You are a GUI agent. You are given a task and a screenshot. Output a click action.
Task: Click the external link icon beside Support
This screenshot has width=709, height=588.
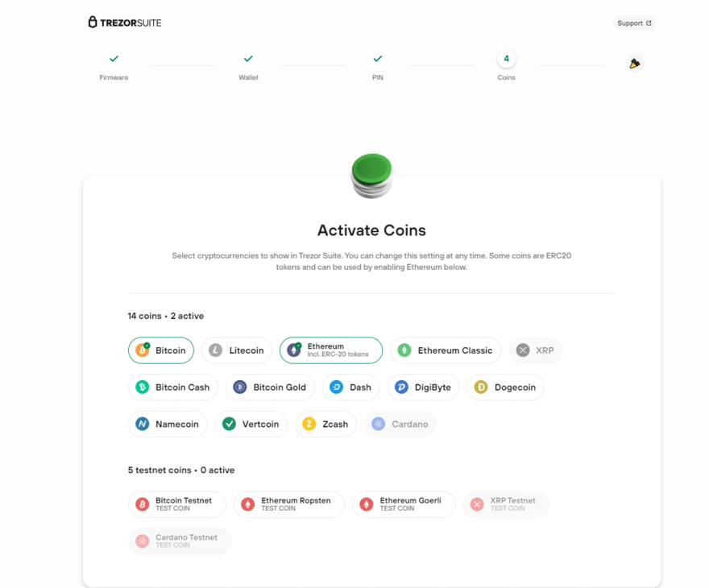click(x=649, y=23)
